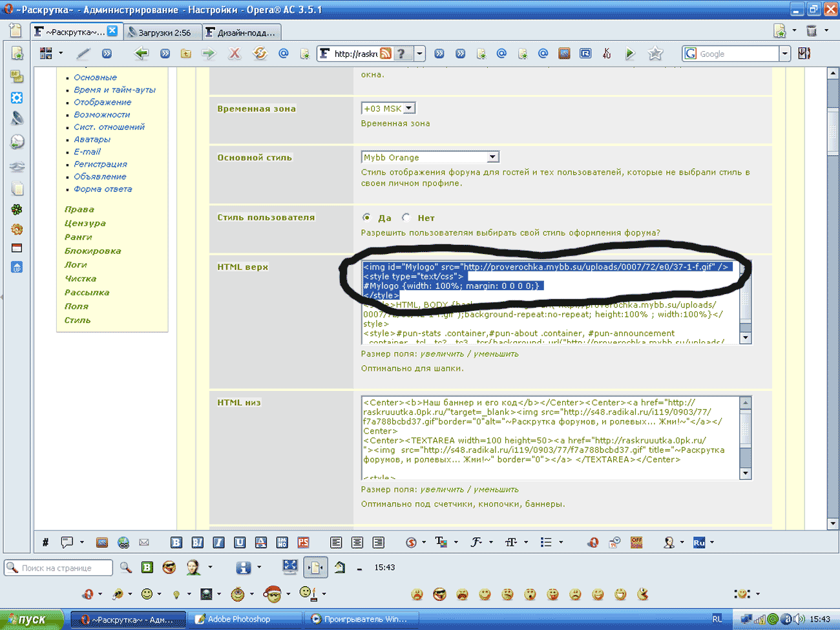Click the RSS feed icon in address bar
840x630 pixels.
click(x=386, y=54)
